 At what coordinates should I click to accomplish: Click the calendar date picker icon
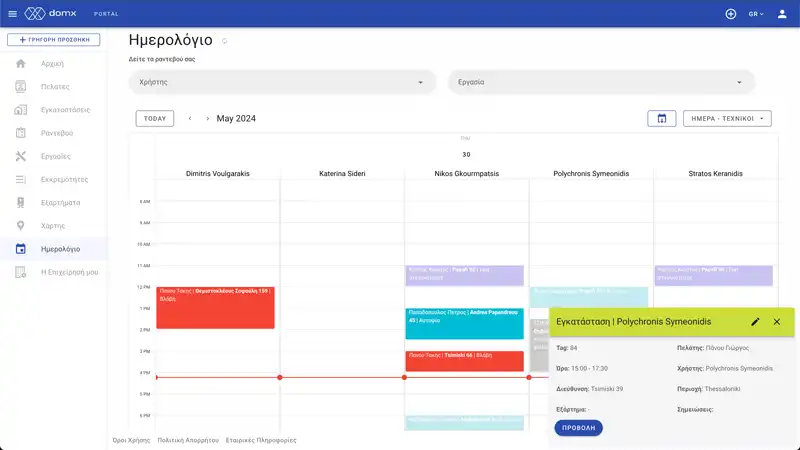click(661, 118)
